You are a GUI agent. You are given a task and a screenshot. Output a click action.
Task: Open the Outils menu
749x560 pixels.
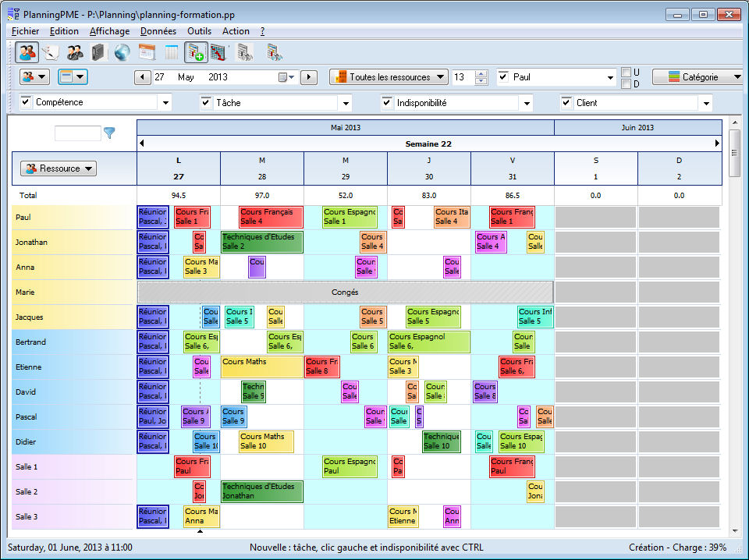pyautogui.click(x=199, y=31)
